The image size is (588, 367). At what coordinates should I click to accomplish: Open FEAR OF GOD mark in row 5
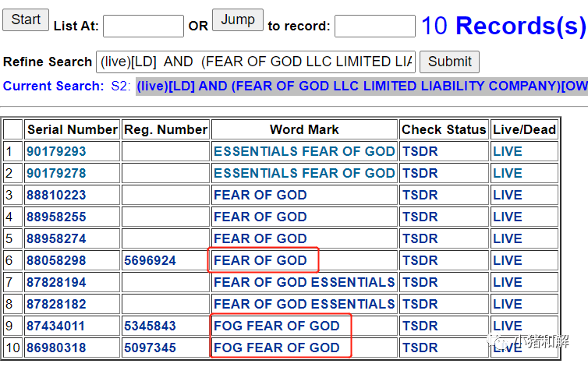260,238
